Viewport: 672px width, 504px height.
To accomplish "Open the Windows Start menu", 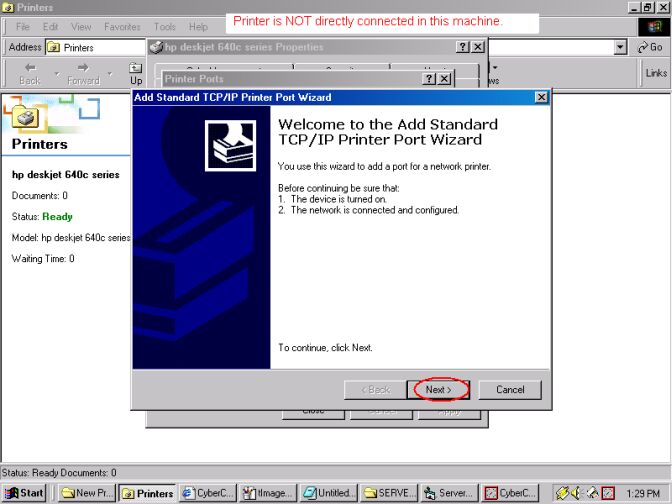I will point(25,493).
